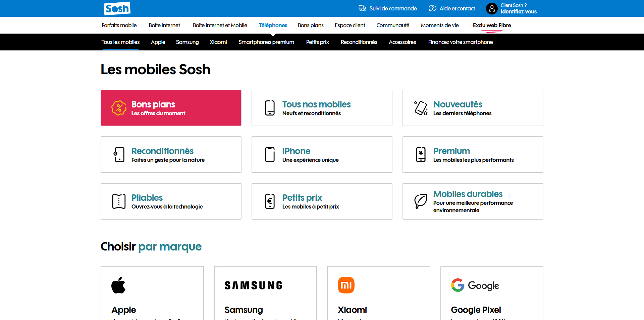Open Suivi de commande link
Screen dimensions: 644x320
(x=393, y=8)
